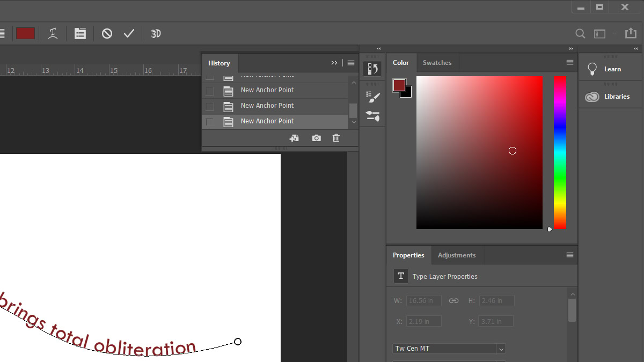Open the Character and Paragraph panels toggle
This screenshot has width=644, height=362.
tap(80, 33)
